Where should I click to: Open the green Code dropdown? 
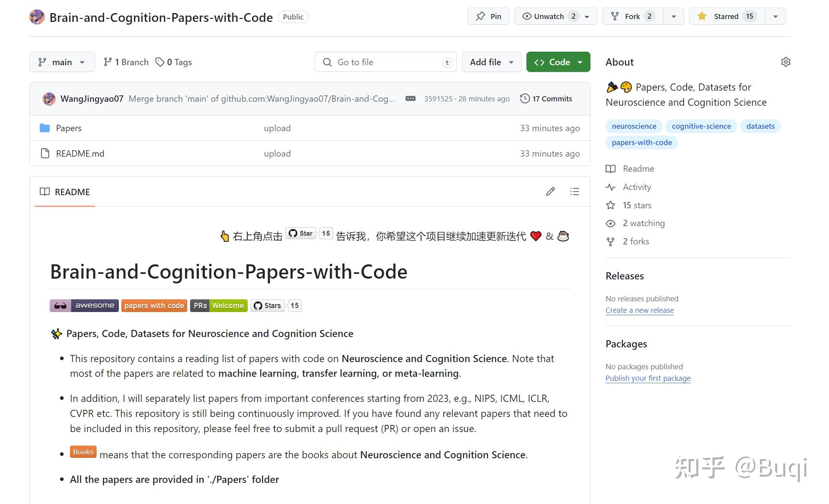[x=558, y=62]
